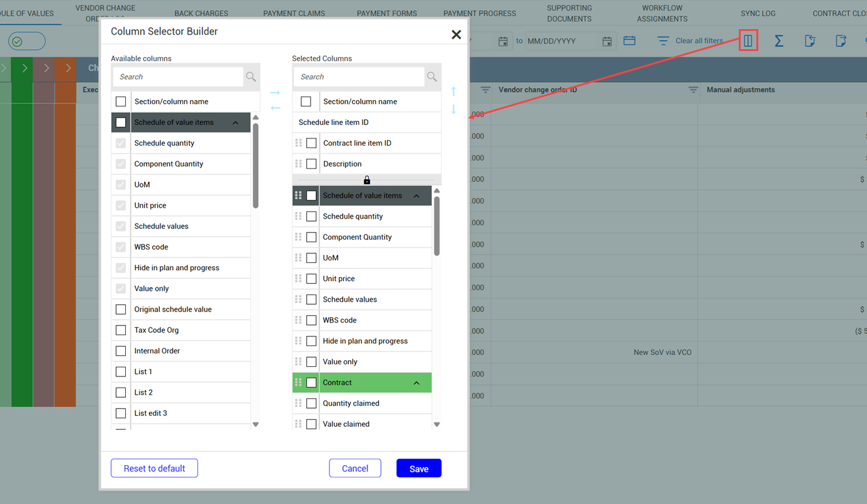Image resolution: width=867 pixels, height=504 pixels.
Task: Move selected column down with down arrow
Action: point(453,109)
